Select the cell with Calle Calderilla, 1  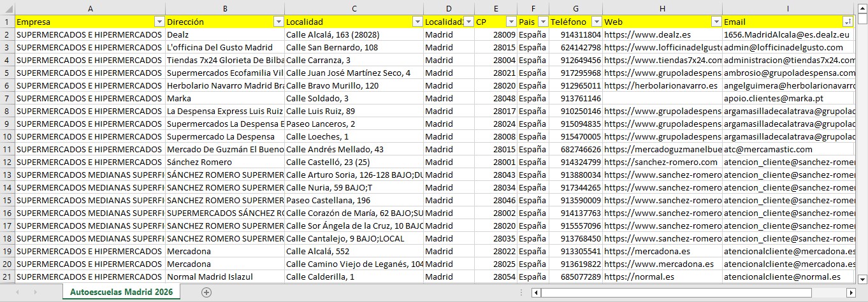point(354,277)
